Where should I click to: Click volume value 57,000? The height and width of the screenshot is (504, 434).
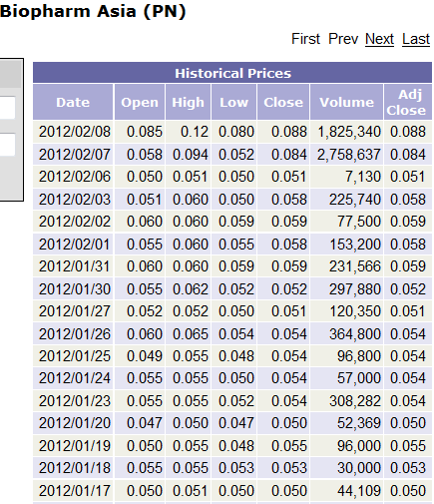click(359, 378)
